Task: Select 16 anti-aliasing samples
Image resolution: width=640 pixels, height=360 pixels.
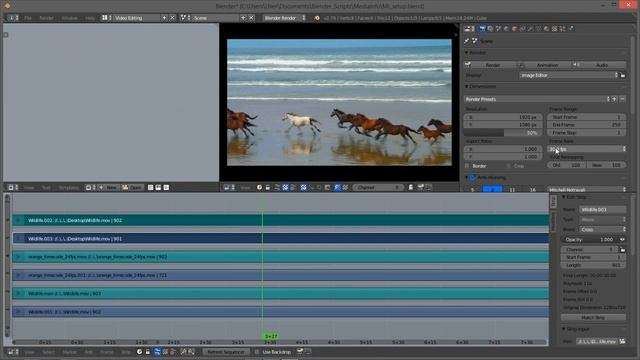Action: (533, 190)
